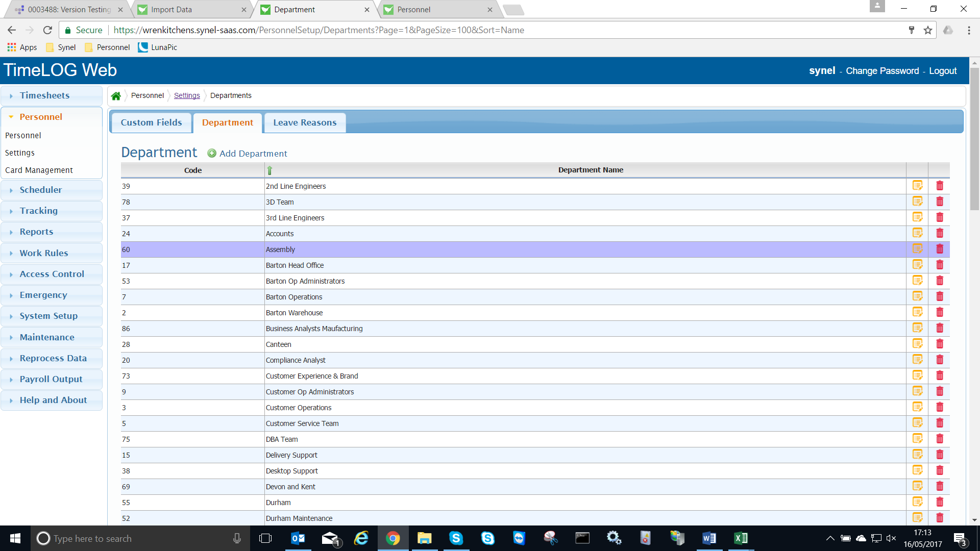Delete the Canteen department

(940, 344)
